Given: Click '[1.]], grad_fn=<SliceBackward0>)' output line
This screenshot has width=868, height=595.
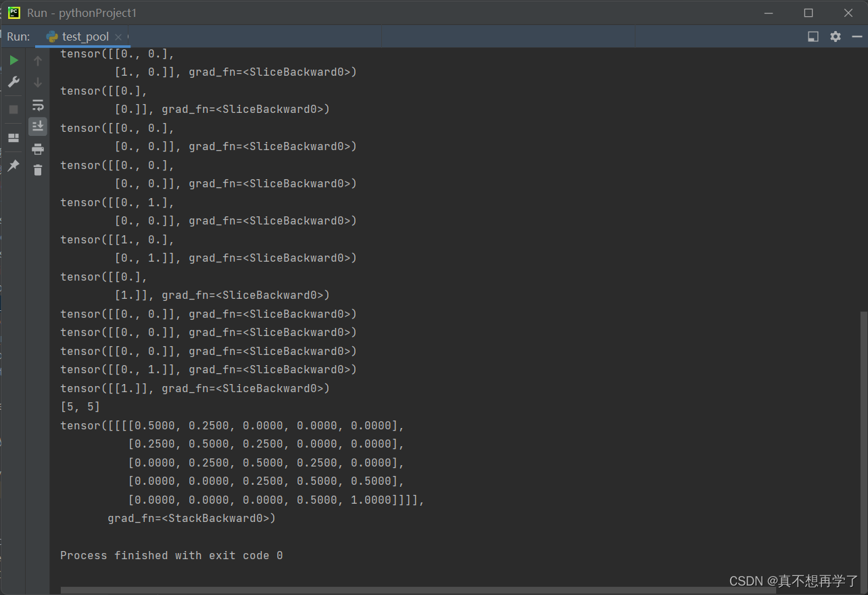Looking at the screenshot, I should tap(222, 295).
